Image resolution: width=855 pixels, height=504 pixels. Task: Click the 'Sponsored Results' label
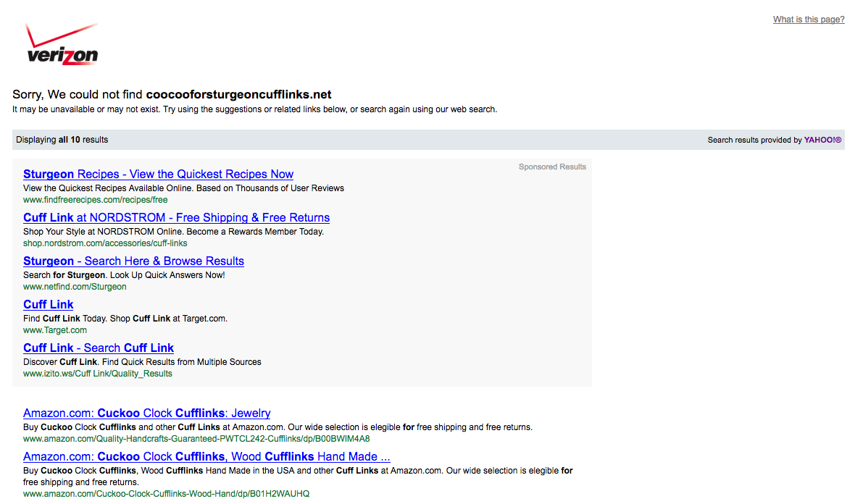click(552, 167)
